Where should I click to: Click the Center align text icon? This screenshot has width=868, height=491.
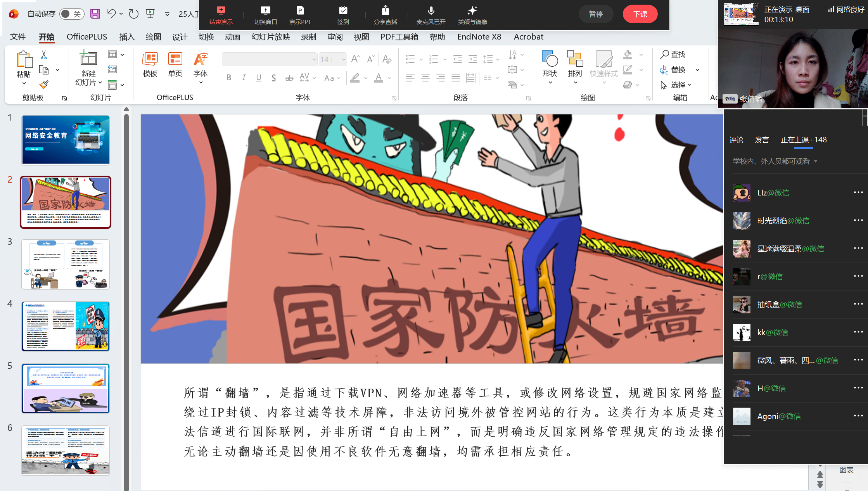425,78
